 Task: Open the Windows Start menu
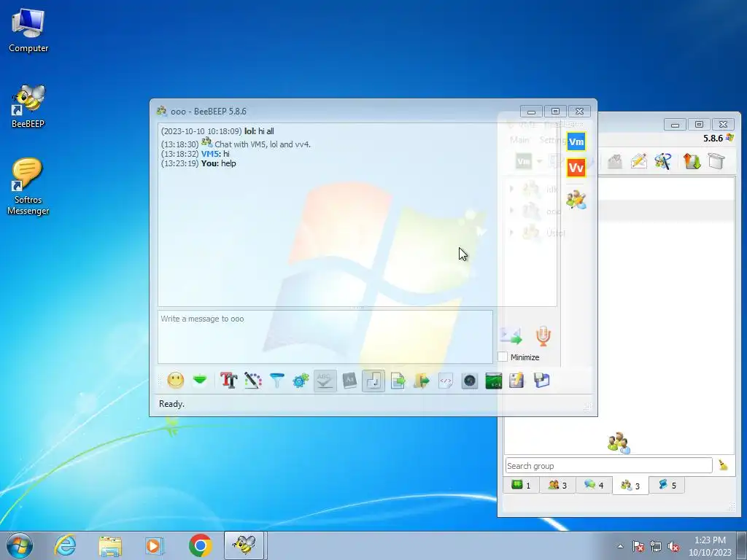(20, 545)
